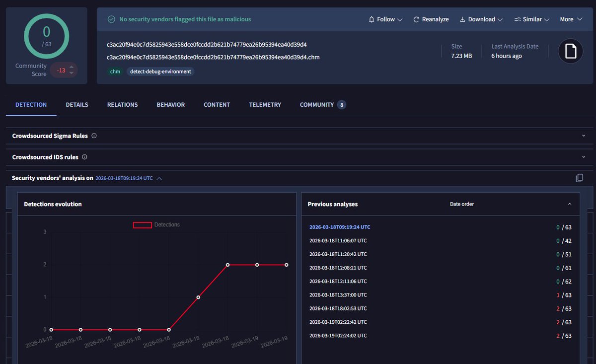Screen dimensions: 596x364
Task: Switch to the RELATIONS tab
Action: point(123,105)
